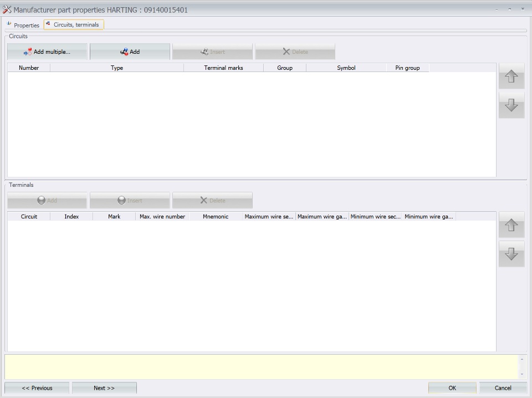Move circuit up with the up arrow
Viewport: 532px width, 398px height.
pos(511,76)
